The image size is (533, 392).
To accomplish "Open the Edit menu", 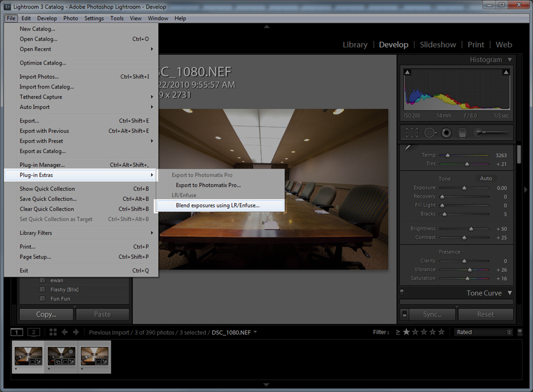I will tap(26, 18).
